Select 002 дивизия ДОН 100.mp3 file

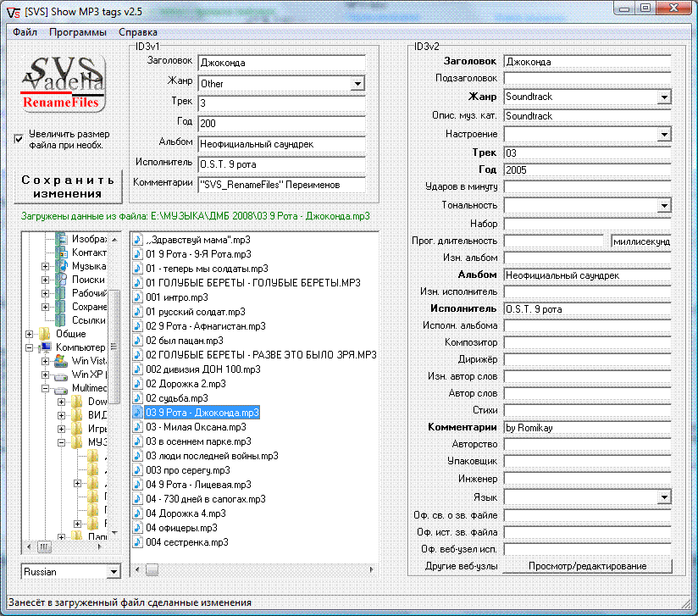(x=203, y=369)
